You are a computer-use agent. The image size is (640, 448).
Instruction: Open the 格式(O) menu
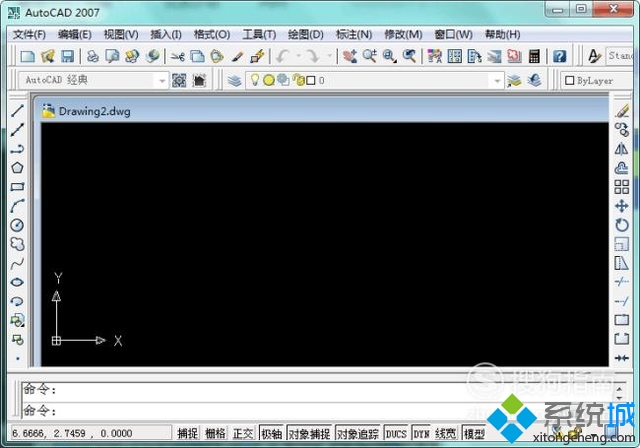pos(212,34)
